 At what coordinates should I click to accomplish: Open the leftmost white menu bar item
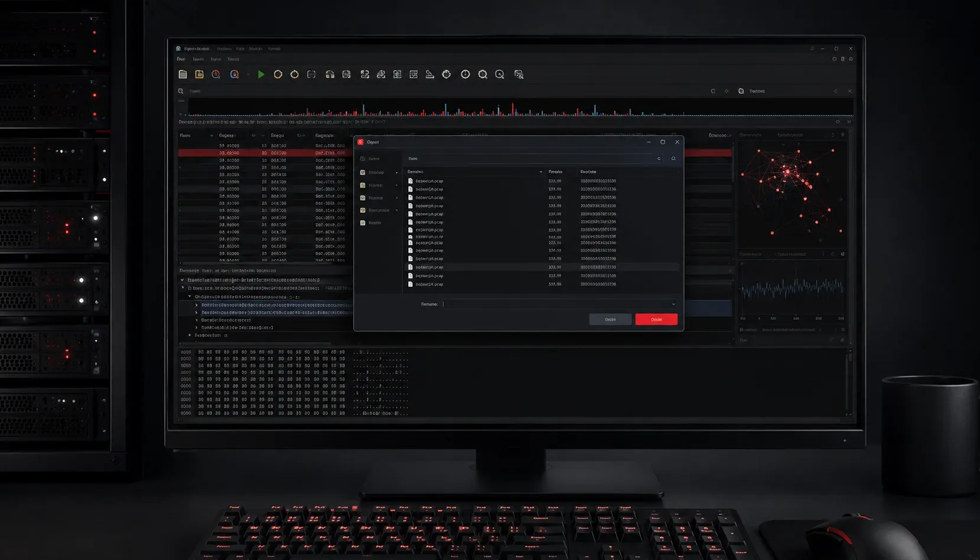[181, 59]
